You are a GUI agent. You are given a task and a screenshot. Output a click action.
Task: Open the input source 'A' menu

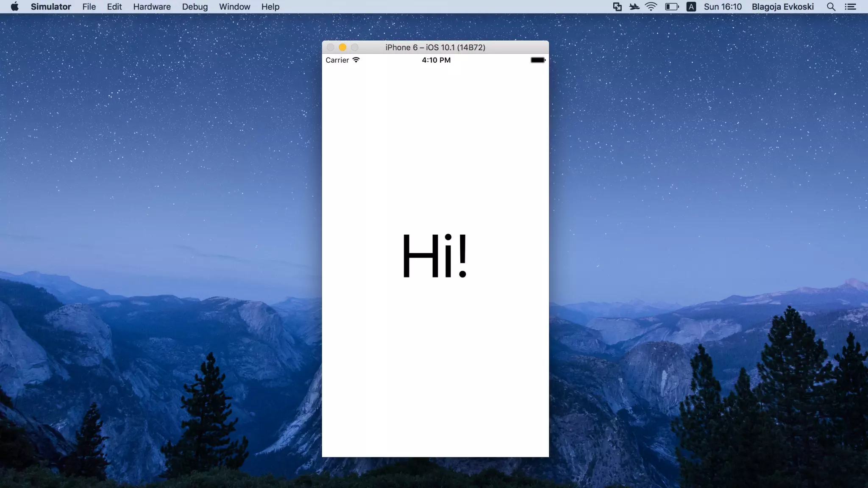(x=691, y=7)
